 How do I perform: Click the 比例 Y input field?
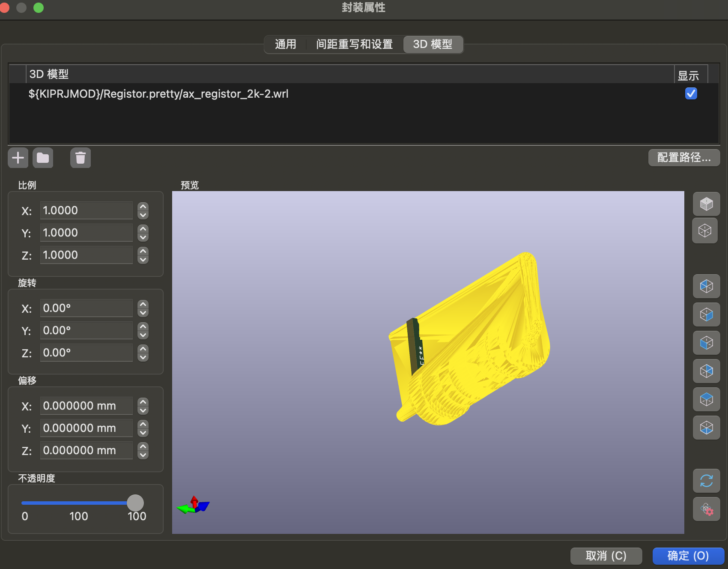point(87,233)
